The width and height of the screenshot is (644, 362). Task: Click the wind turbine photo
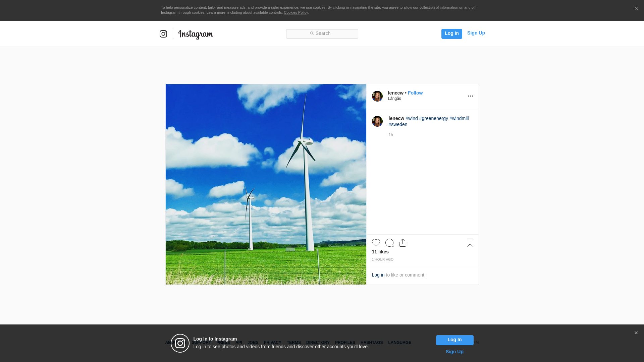[x=266, y=184]
